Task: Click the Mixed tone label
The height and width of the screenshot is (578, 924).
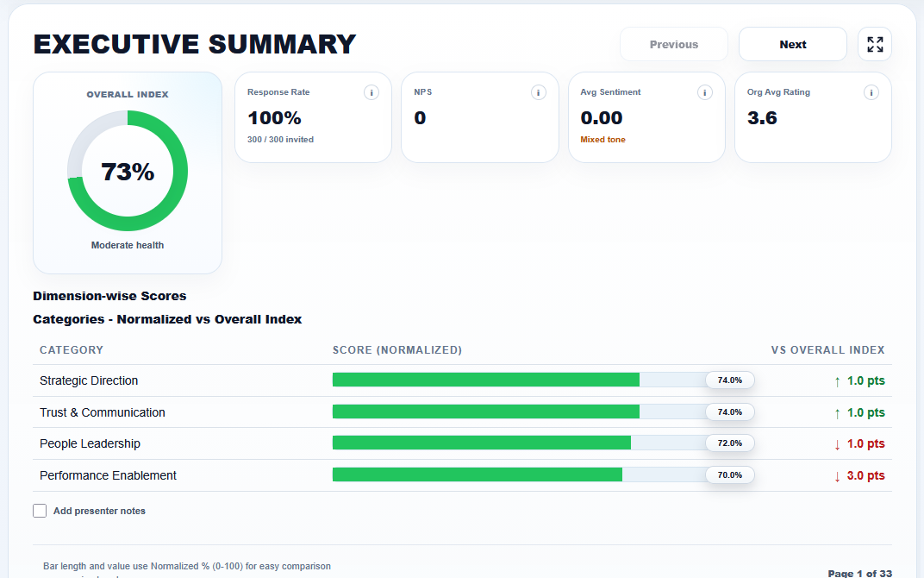Action: [602, 140]
